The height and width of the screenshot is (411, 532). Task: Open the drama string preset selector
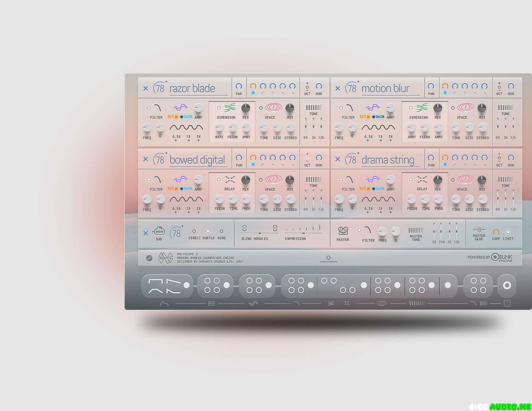(x=388, y=160)
